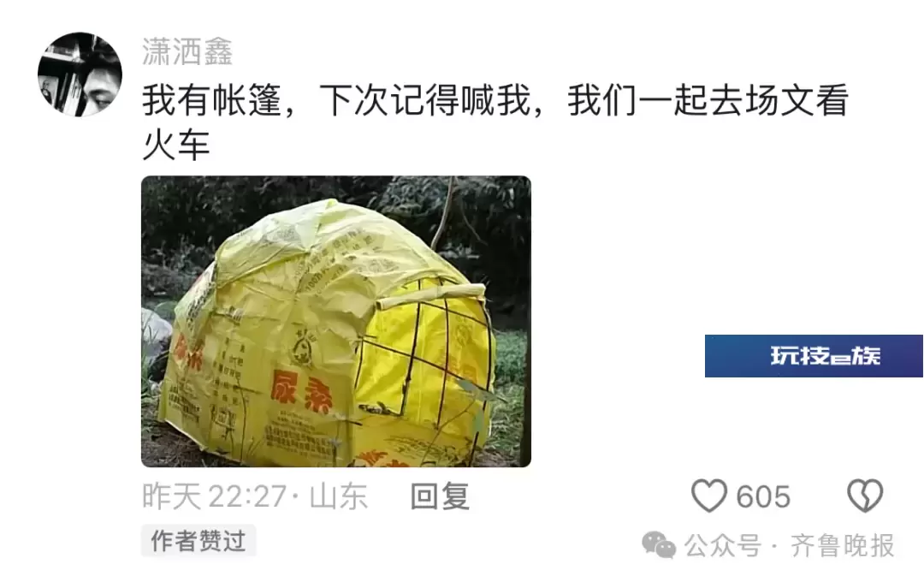Click the 公众号 label text
This screenshot has height=582, width=924.
(723, 545)
